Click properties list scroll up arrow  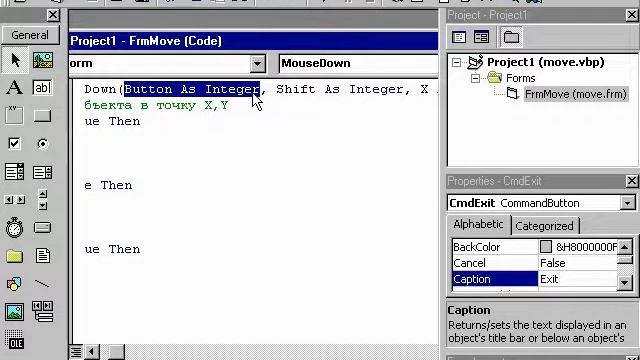[624, 247]
